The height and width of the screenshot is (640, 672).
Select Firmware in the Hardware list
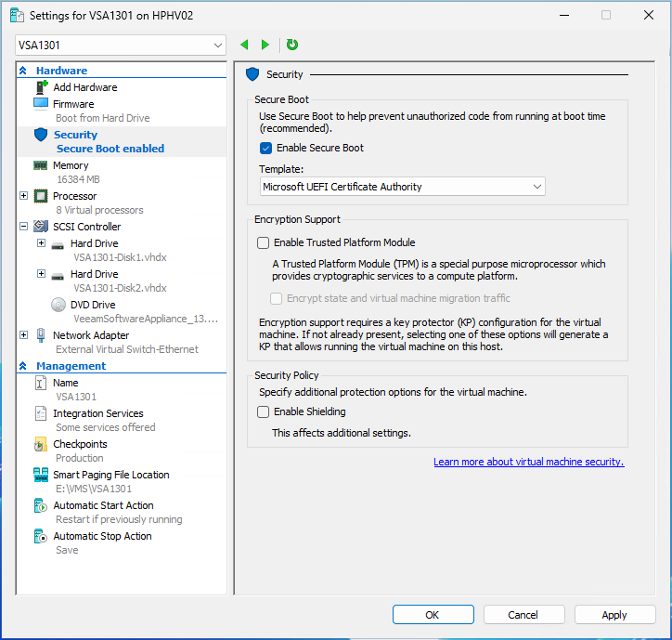pos(73,104)
